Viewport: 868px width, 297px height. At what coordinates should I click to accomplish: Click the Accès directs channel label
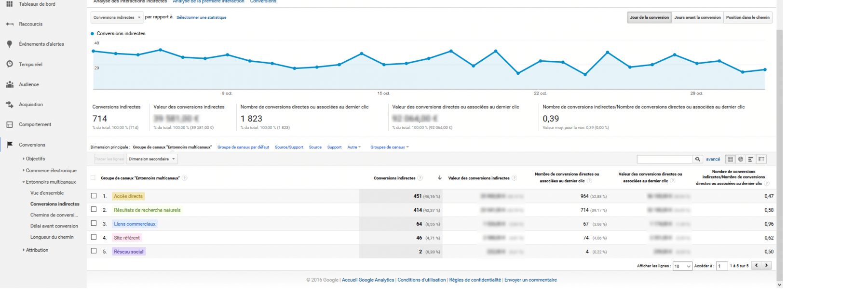[128, 196]
